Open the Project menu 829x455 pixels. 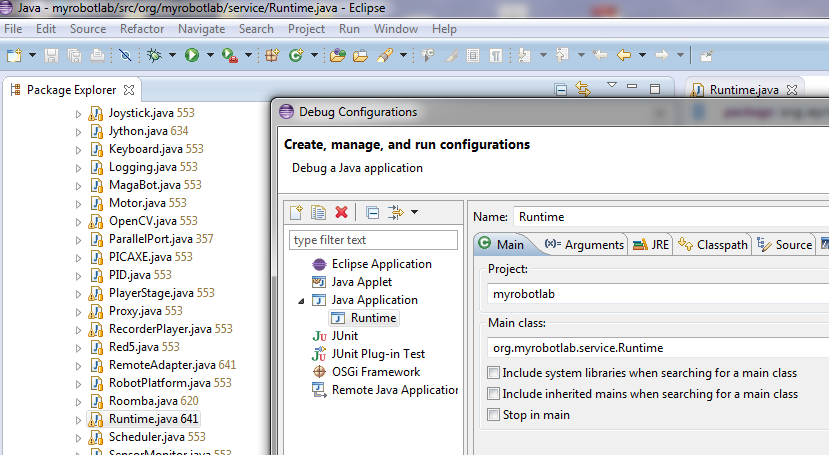tap(306, 29)
